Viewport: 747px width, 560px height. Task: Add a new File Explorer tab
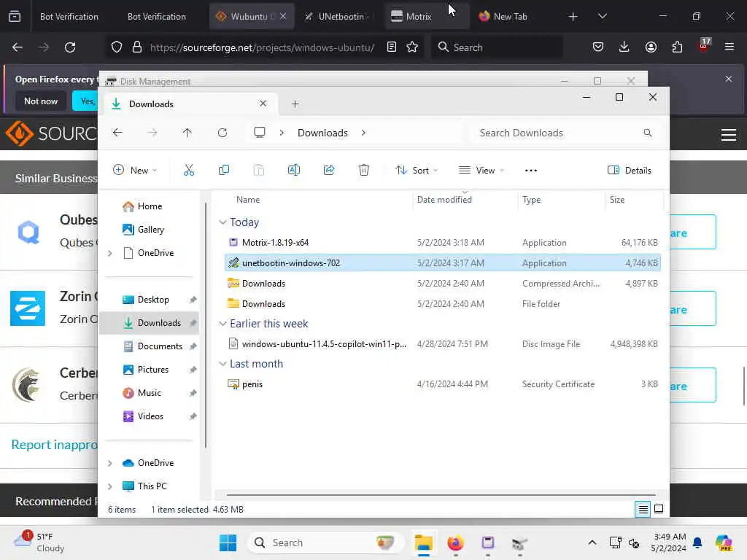click(295, 104)
